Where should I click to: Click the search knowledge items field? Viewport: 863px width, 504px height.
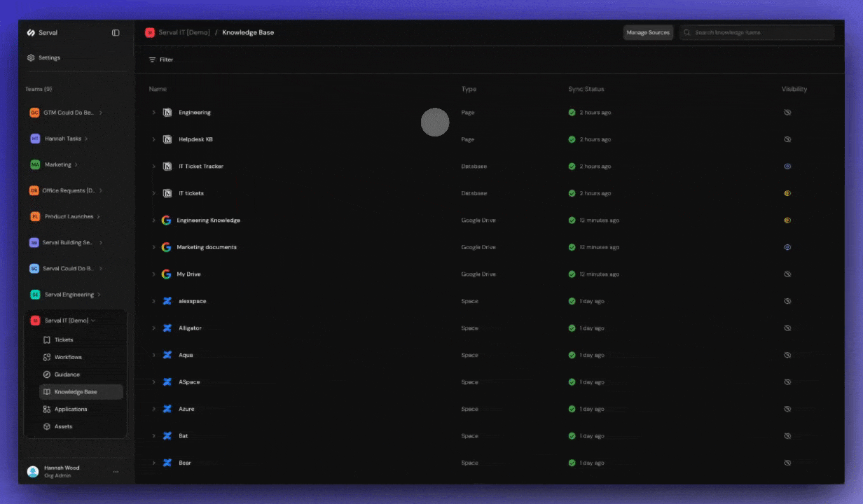coord(757,32)
